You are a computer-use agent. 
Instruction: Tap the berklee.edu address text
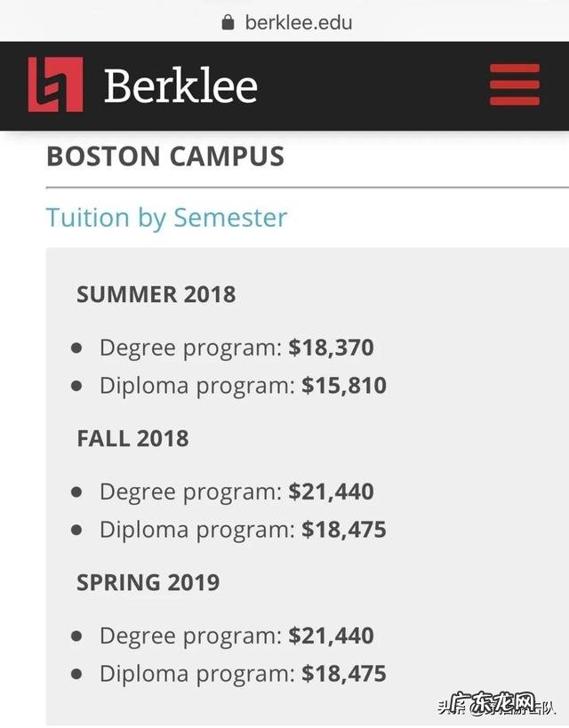pyautogui.click(x=299, y=22)
